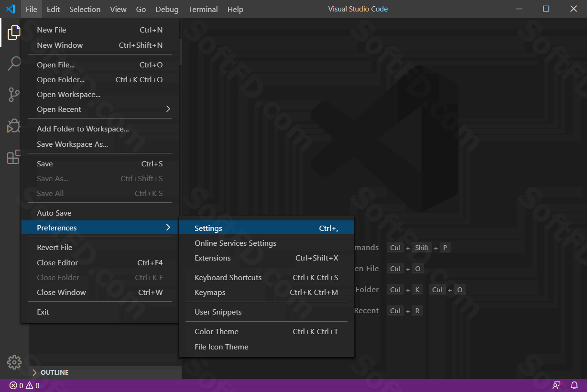Open the Terminal menu
This screenshot has height=392, width=587.
(203, 9)
